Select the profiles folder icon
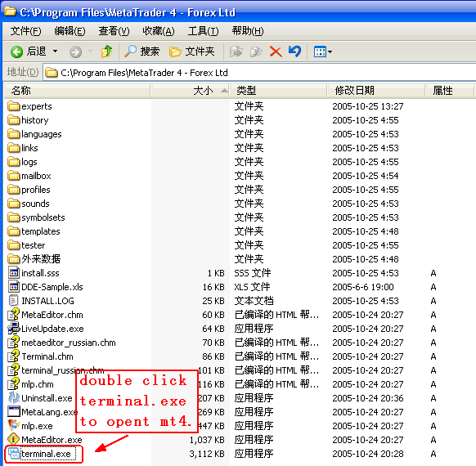Image resolution: width=476 pixels, height=466 pixels. (14, 190)
